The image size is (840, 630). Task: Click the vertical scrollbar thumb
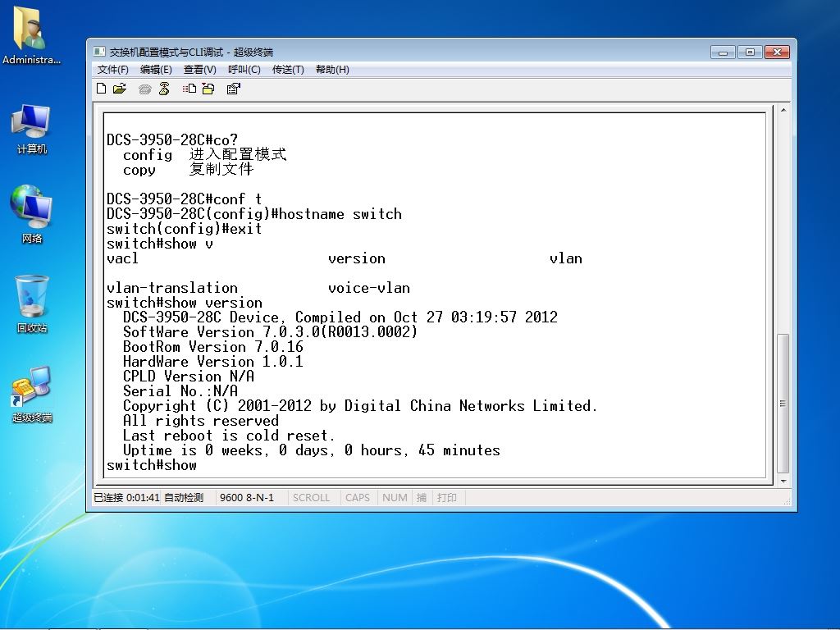point(783,404)
